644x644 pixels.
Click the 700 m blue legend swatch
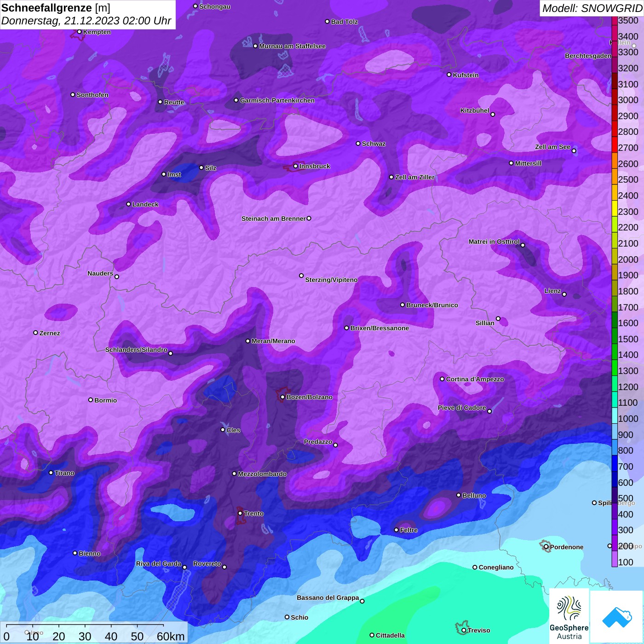pyautogui.click(x=615, y=463)
